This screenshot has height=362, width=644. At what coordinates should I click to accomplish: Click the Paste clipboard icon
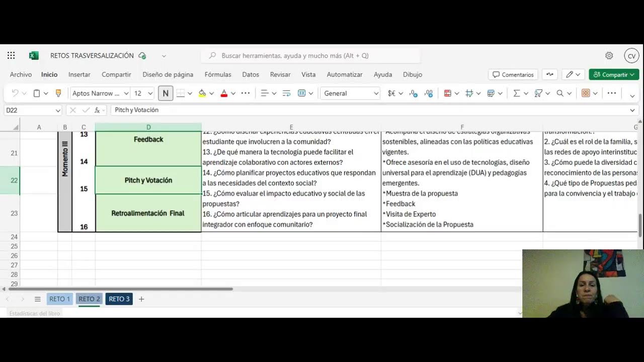pyautogui.click(x=37, y=93)
